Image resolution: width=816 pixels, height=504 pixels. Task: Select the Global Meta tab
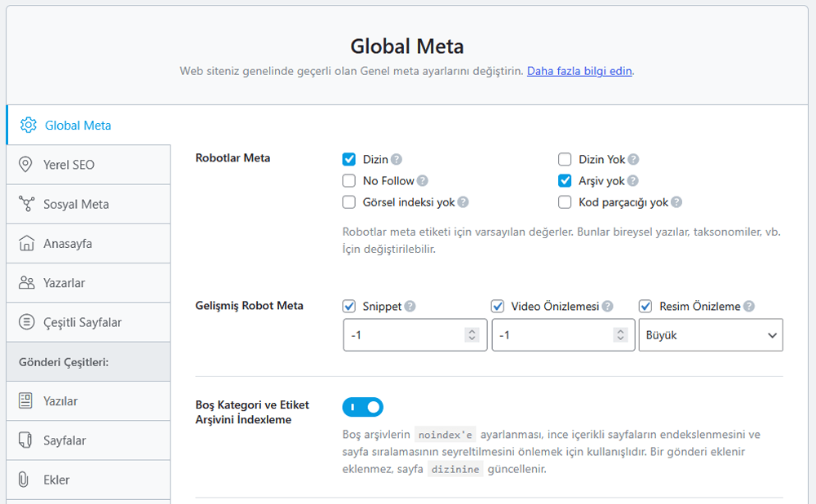coord(88,125)
